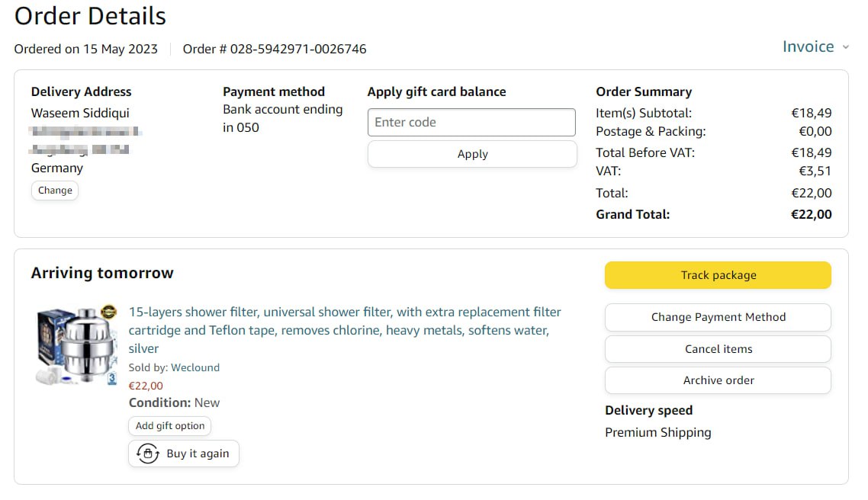Click the €22,00 item price
The image size is (868, 500).
pyautogui.click(x=146, y=386)
